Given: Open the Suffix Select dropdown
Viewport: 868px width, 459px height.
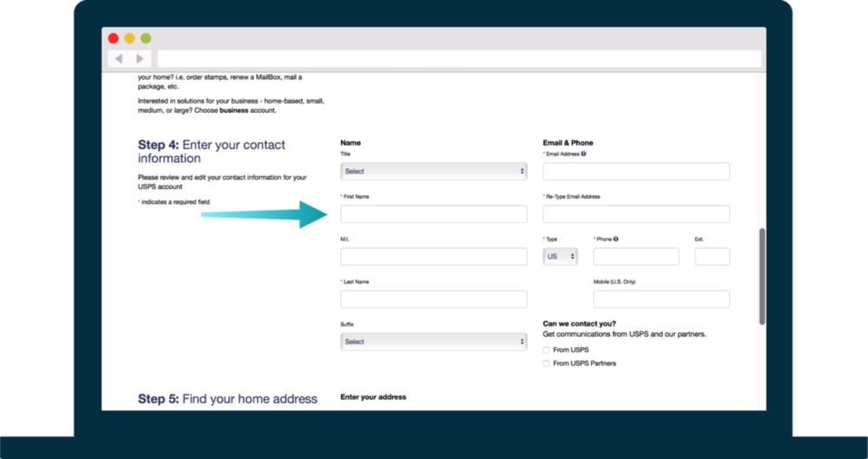Looking at the screenshot, I should (434, 342).
